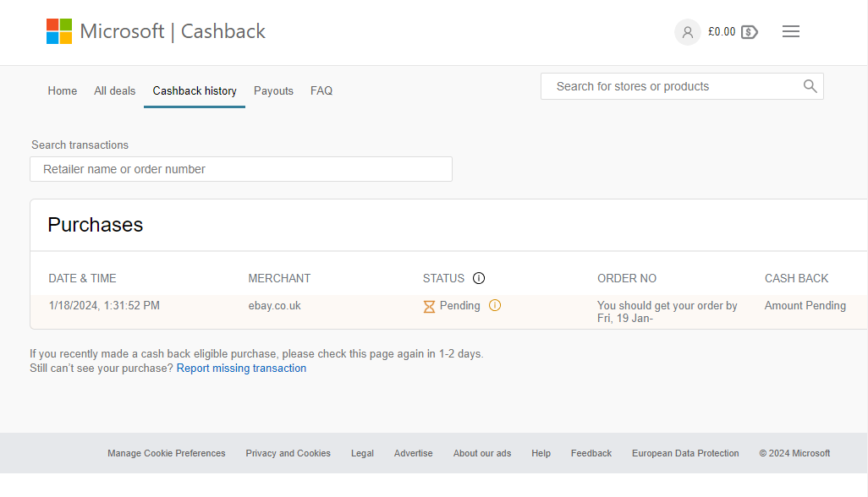
Task: Open the All deals tab
Action: pyautogui.click(x=115, y=90)
